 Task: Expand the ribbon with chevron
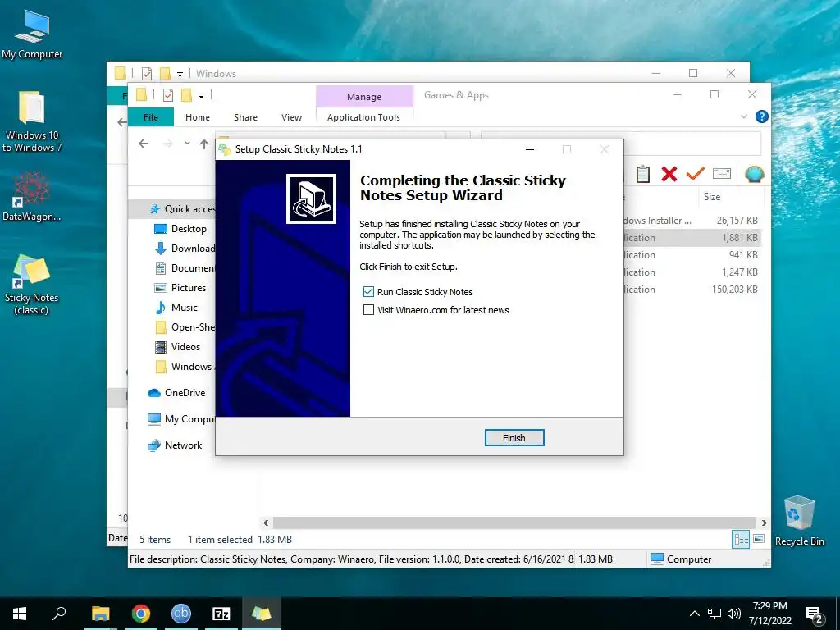[743, 116]
